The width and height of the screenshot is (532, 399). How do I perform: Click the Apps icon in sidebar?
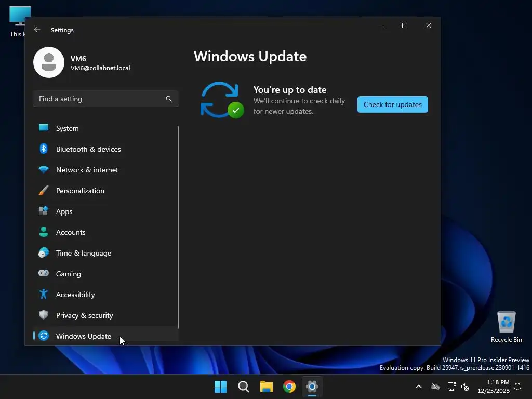[44, 211]
